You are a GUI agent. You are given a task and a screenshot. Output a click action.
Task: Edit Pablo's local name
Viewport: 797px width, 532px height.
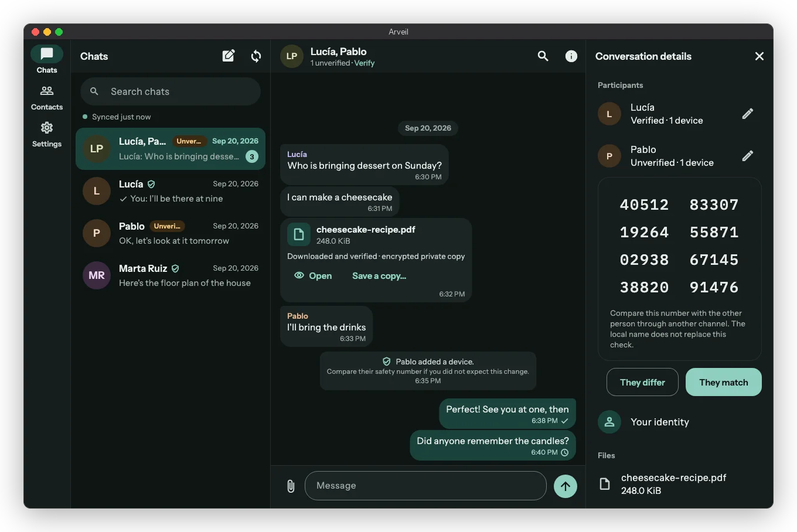[x=748, y=156]
